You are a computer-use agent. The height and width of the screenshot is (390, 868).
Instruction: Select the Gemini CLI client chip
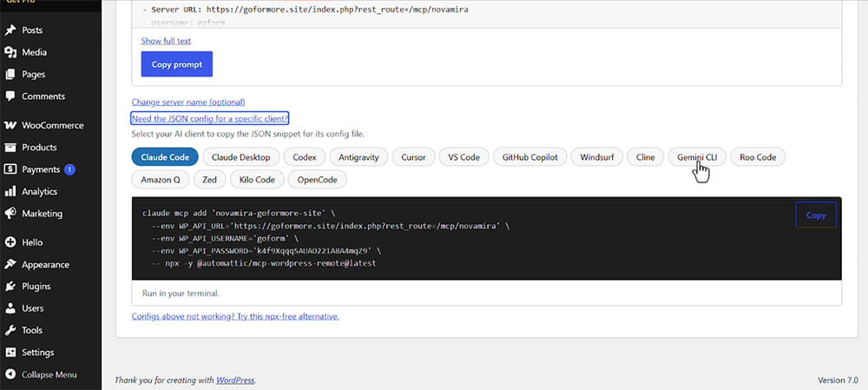point(697,157)
